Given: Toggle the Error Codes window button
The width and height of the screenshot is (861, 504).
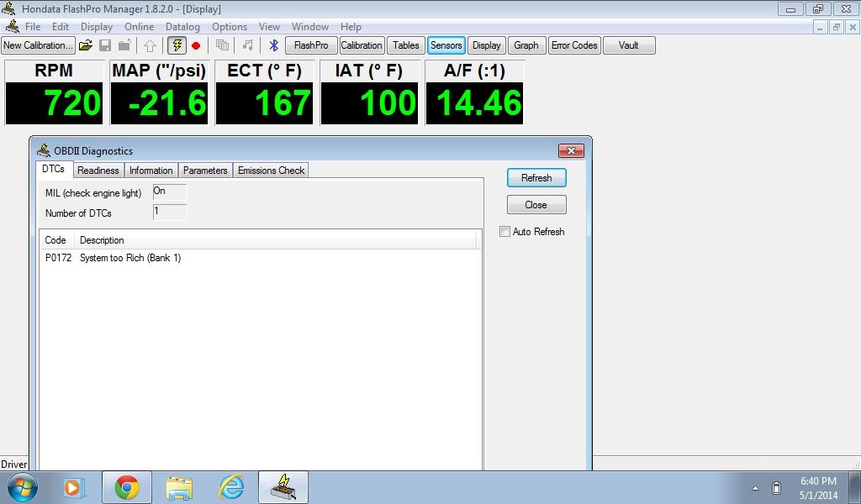Looking at the screenshot, I should [x=573, y=45].
